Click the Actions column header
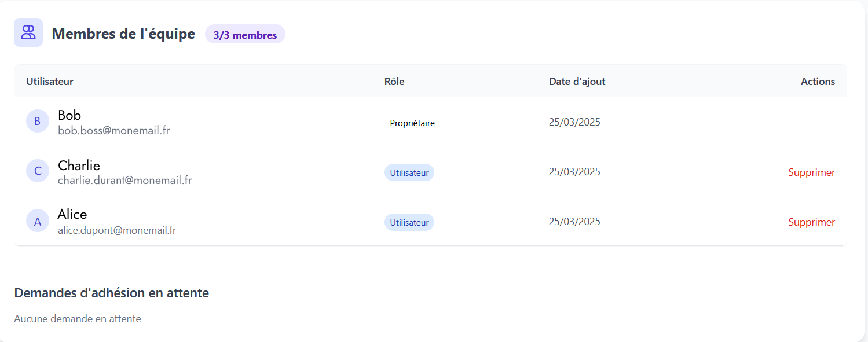 point(818,82)
